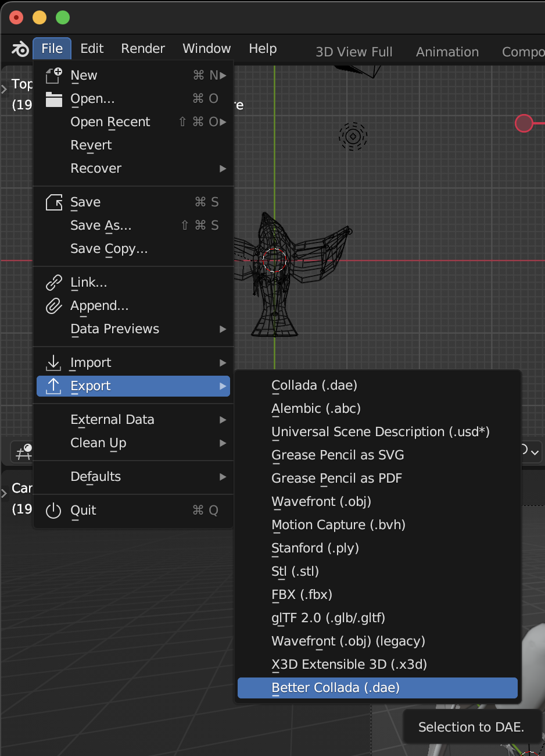Export as Collada (.dae)
Image resolution: width=545 pixels, height=756 pixels.
378,386
